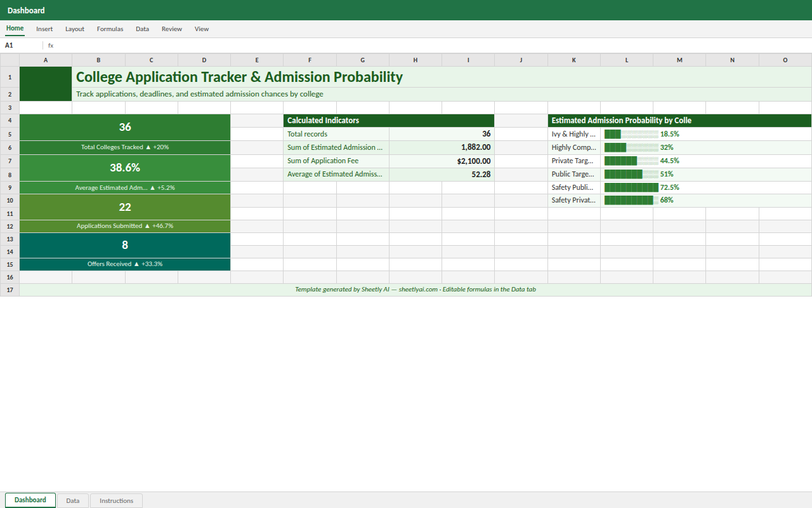Open the Data sheet tab at the bottom

pyautogui.click(x=73, y=500)
